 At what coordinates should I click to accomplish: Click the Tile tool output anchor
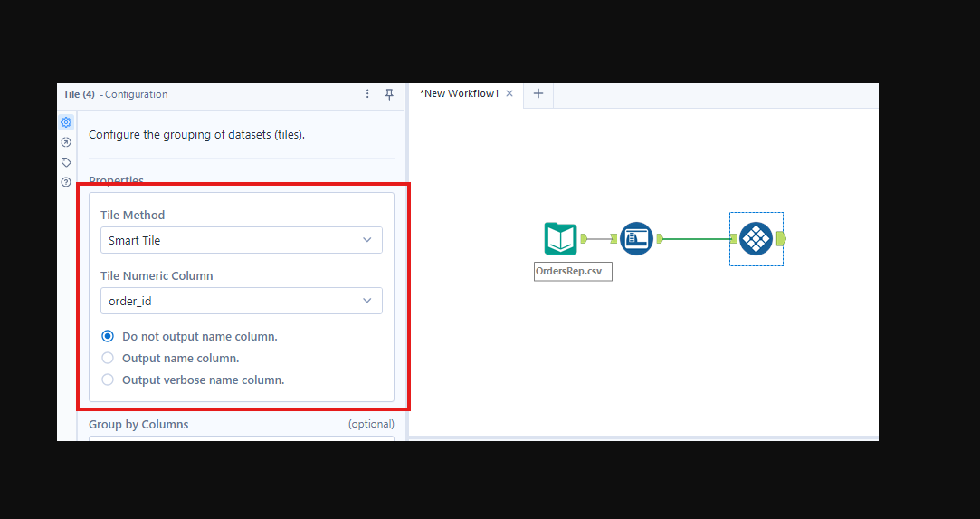point(781,239)
